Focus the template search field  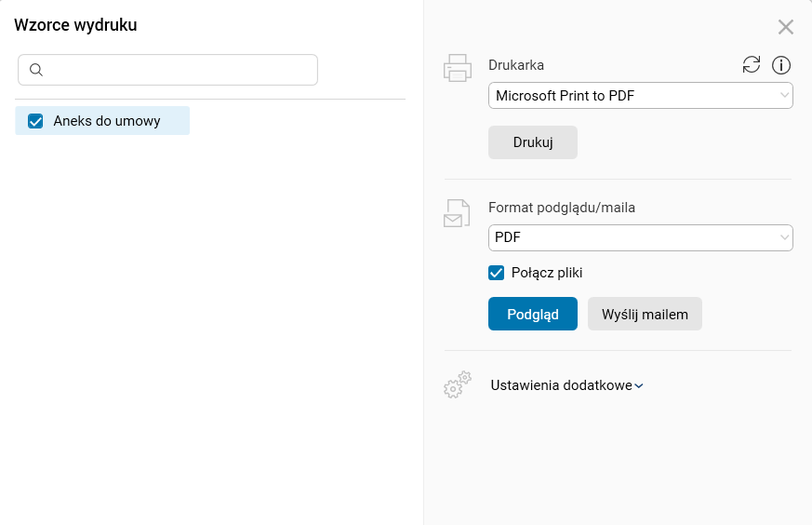tap(177, 70)
